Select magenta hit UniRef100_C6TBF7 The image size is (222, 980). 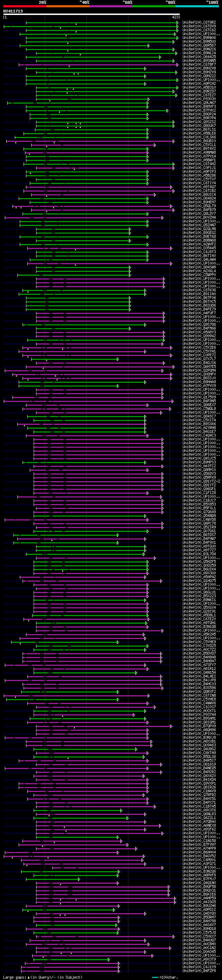click(x=199, y=64)
